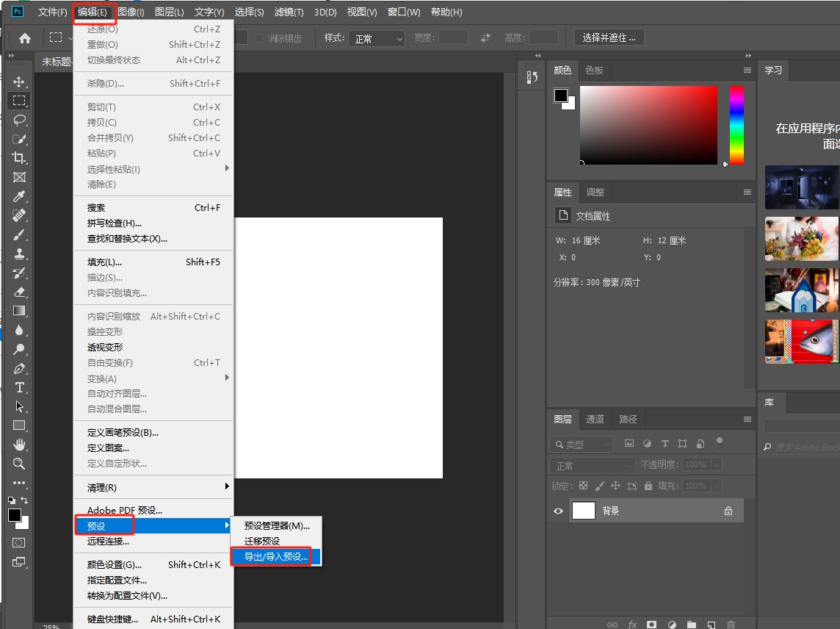
Task: Select the Eyedropper tool
Action: (x=19, y=196)
